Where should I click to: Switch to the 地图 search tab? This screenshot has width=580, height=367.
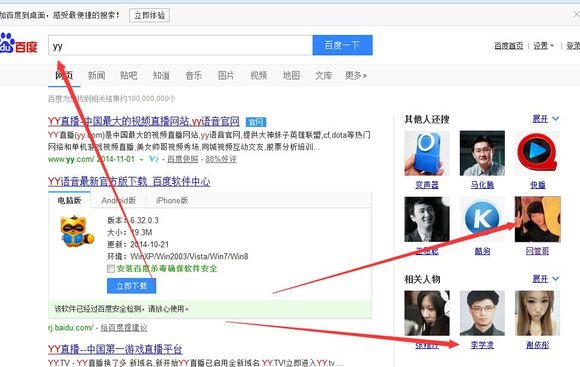(291, 75)
